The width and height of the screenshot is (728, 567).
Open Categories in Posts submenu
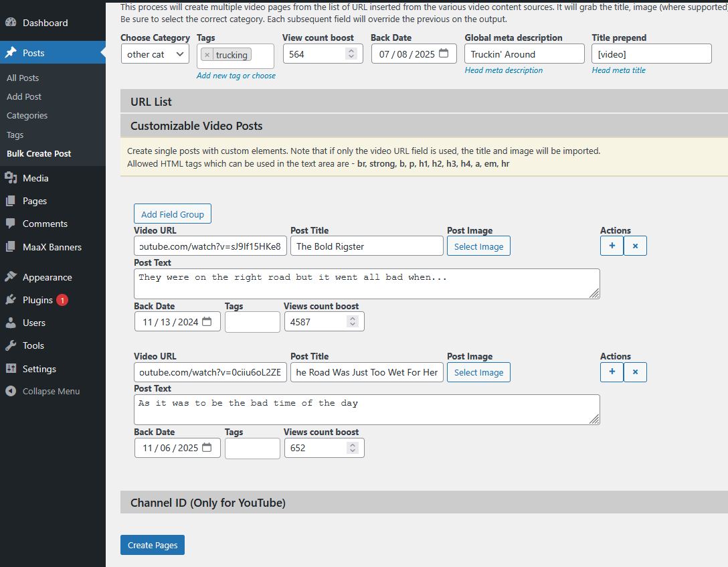(x=27, y=116)
